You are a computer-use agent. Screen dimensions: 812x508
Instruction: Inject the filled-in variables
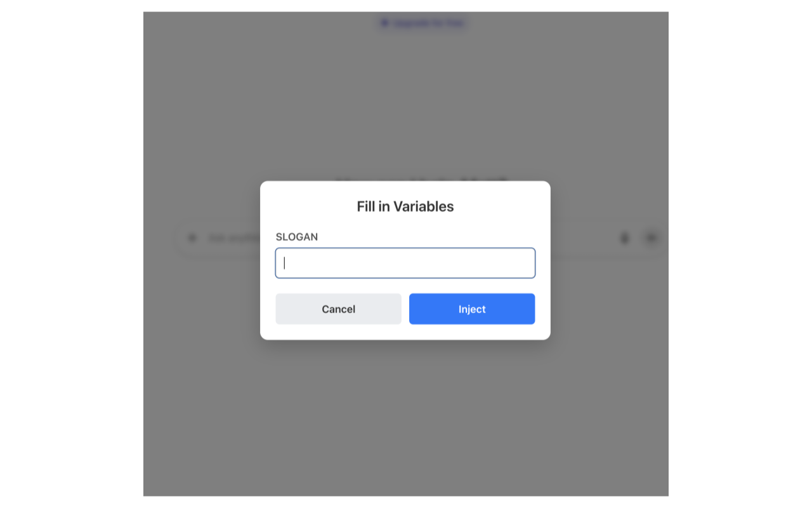tap(472, 309)
